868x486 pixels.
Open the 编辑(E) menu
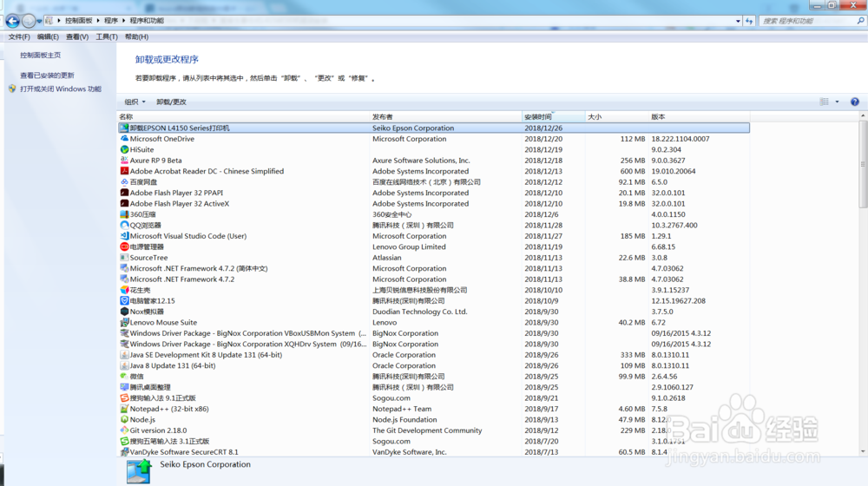(48, 37)
